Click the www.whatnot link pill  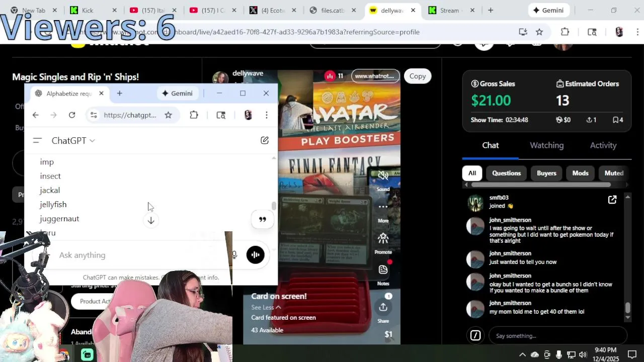(x=375, y=76)
